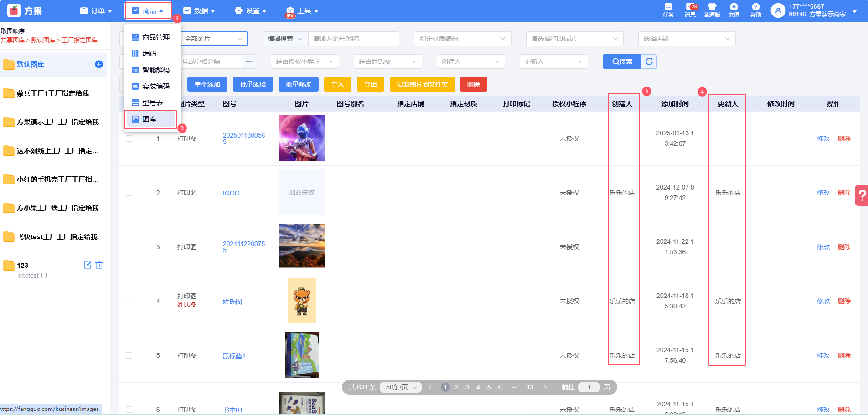Choose 智能解码 in the dropdown menu
This screenshot has height=415, width=868.
point(155,70)
